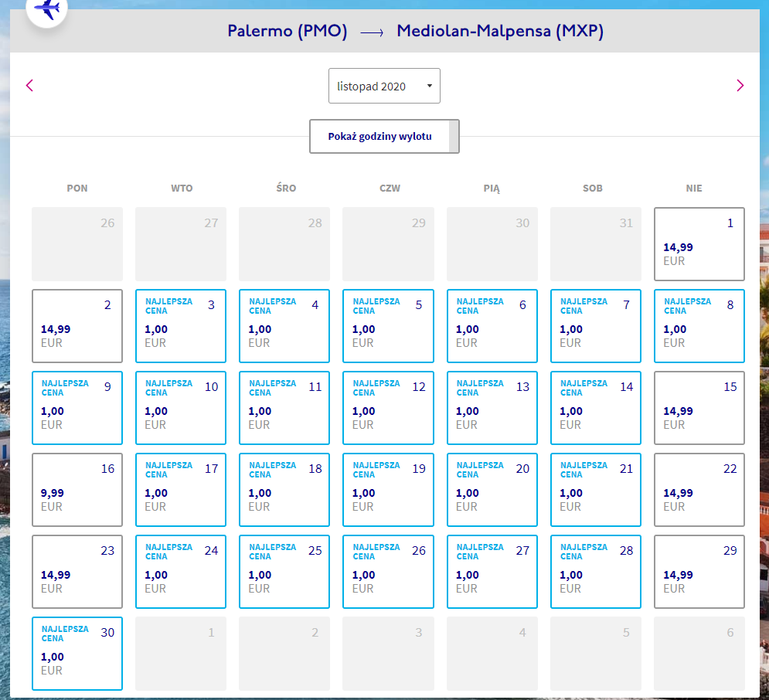Choose November 3 best price date
The width and height of the screenshot is (769, 700).
point(181,326)
